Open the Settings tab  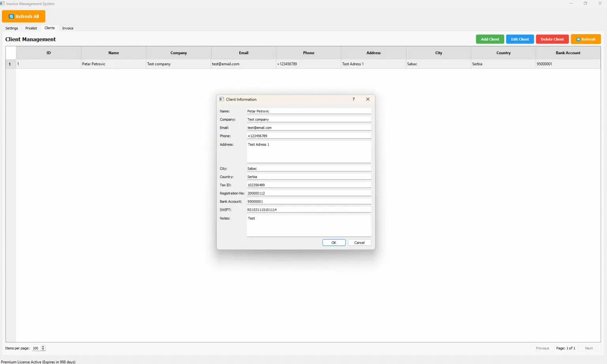click(11, 28)
